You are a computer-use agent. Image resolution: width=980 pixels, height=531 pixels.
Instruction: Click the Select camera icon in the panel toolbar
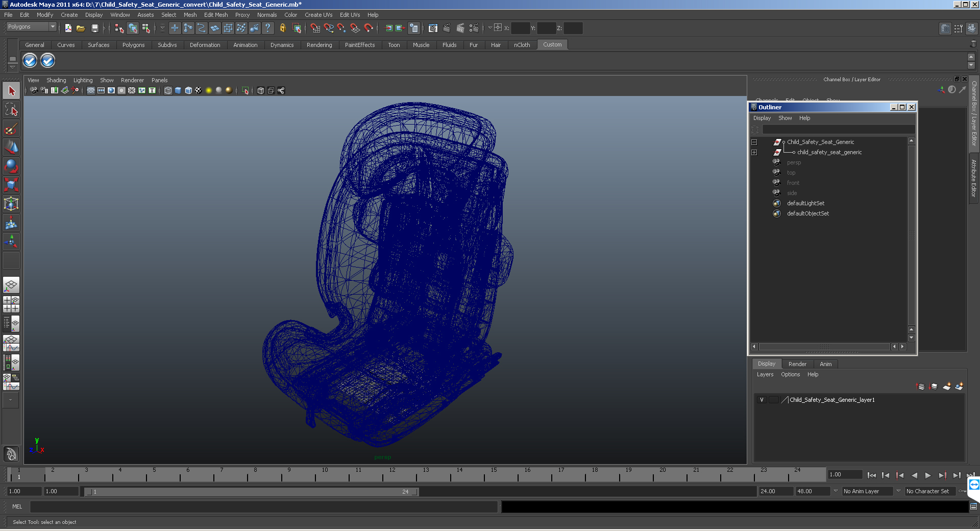34,90
